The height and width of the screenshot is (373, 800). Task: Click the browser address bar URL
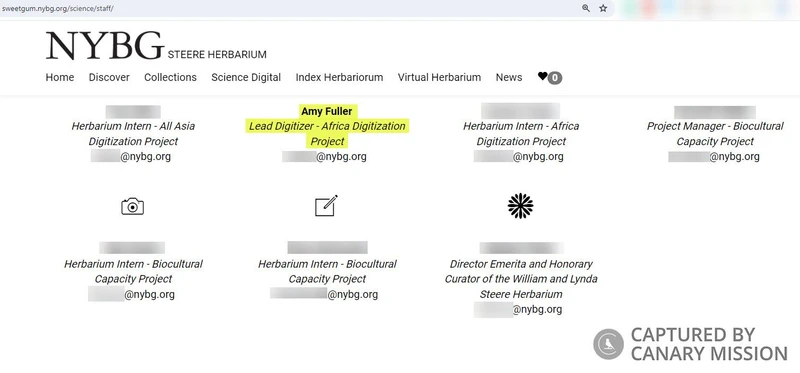click(x=57, y=9)
